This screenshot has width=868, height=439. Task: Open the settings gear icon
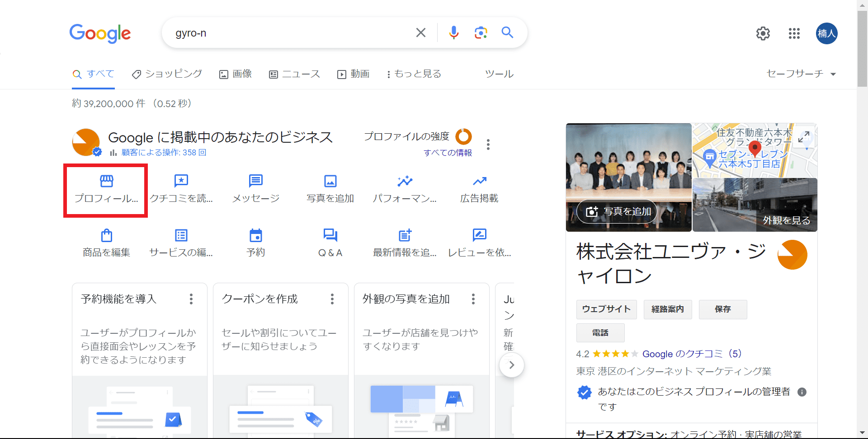click(763, 33)
